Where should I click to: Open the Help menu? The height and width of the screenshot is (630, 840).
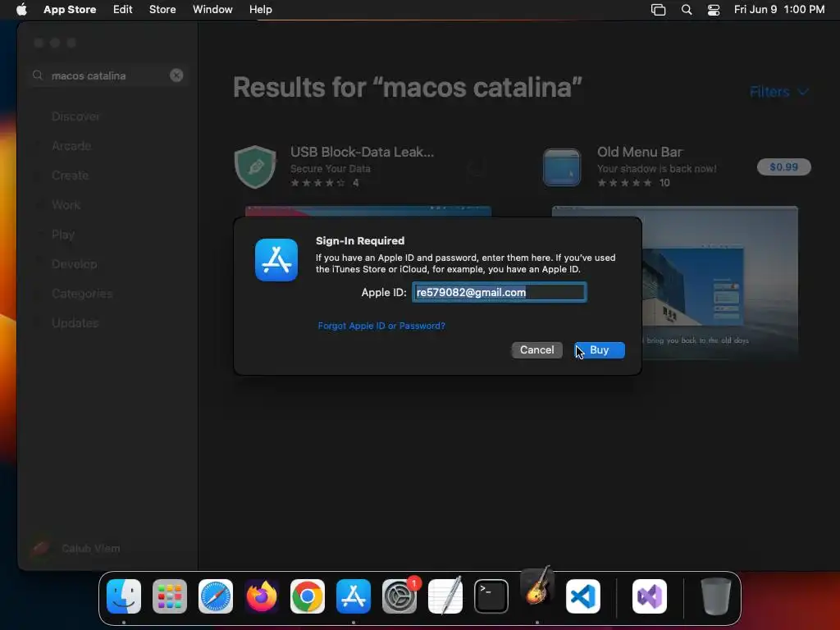click(x=260, y=10)
